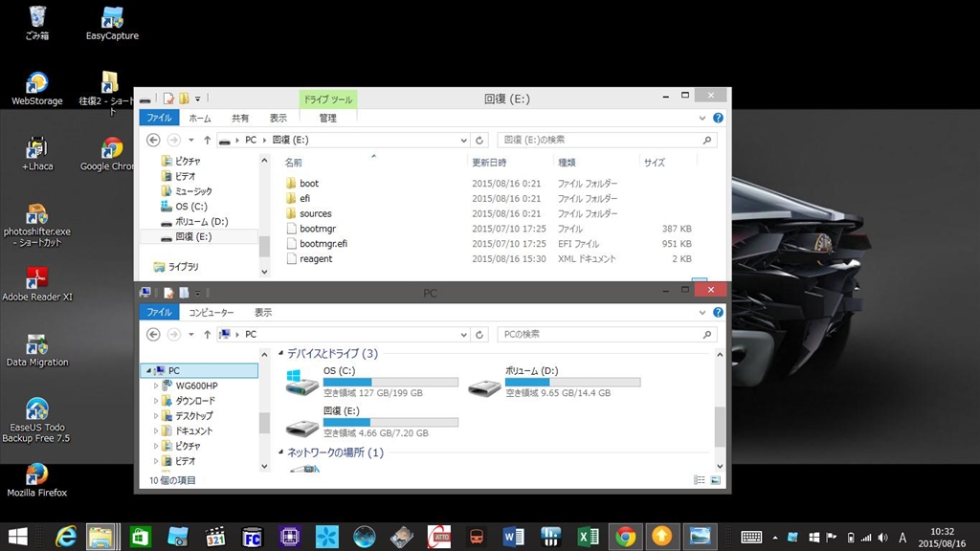Expand the WG600HP tree node
The height and width of the screenshot is (551, 980).
click(x=156, y=386)
